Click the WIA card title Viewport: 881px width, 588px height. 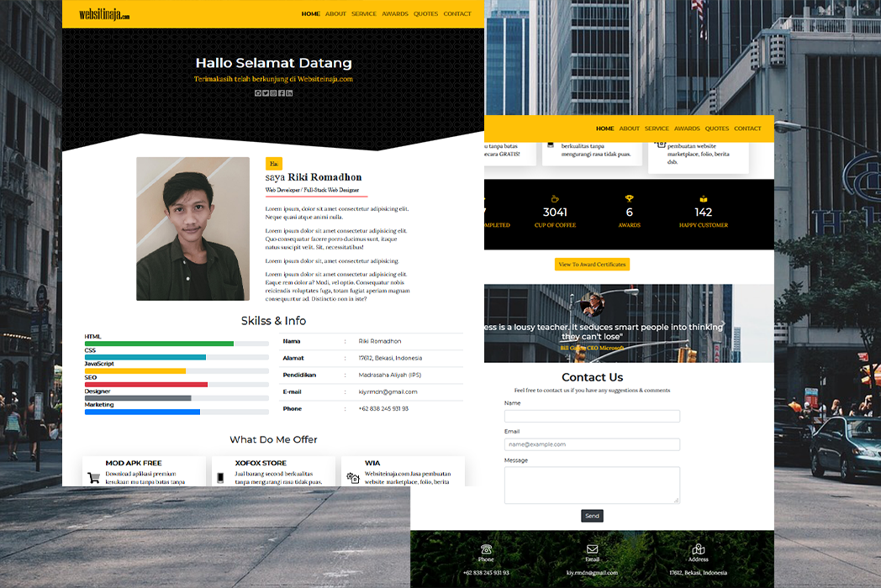pos(372,464)
